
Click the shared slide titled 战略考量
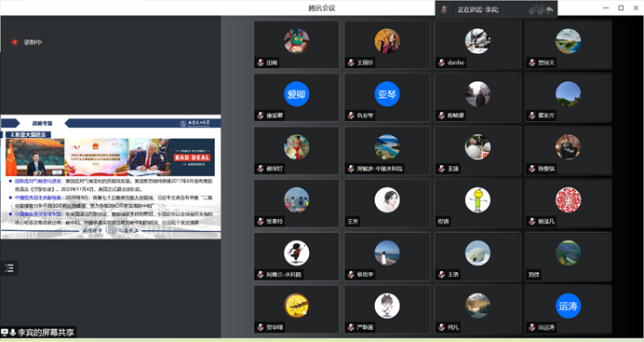point(111,177)
